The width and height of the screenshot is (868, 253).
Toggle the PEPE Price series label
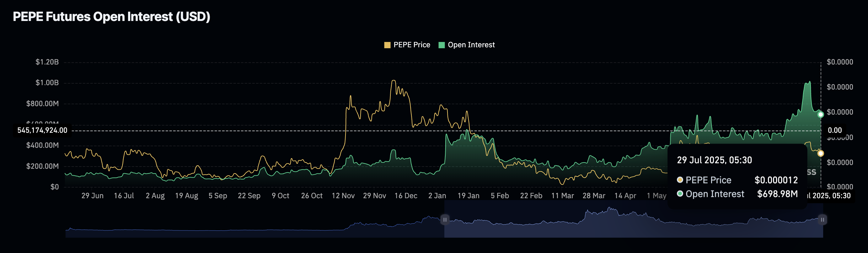pos(412,45)
